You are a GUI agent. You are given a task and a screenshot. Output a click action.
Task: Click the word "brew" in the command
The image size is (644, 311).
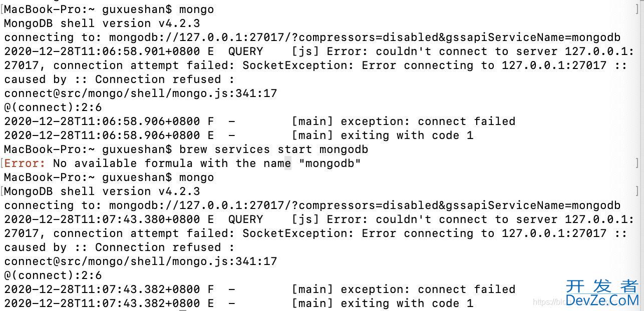click(193, 149)
